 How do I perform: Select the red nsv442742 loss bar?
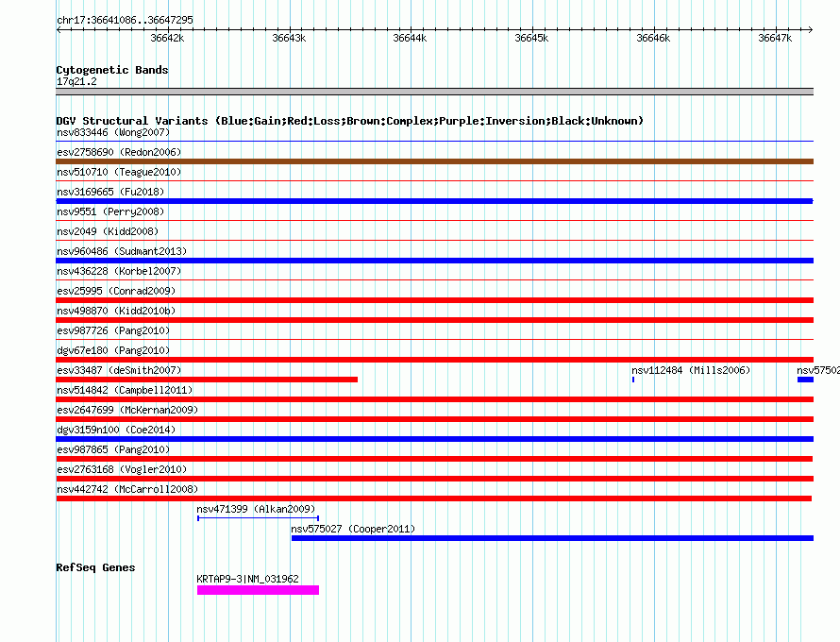click(434, 498)
